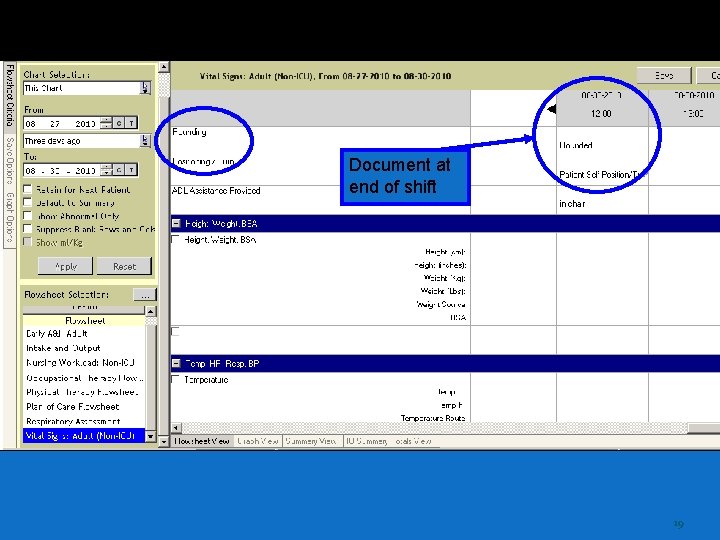Select Vital Signs: Adult (Non-ICU) row
The height and width of the screenshot is (540, 720).
pos(84,436)
